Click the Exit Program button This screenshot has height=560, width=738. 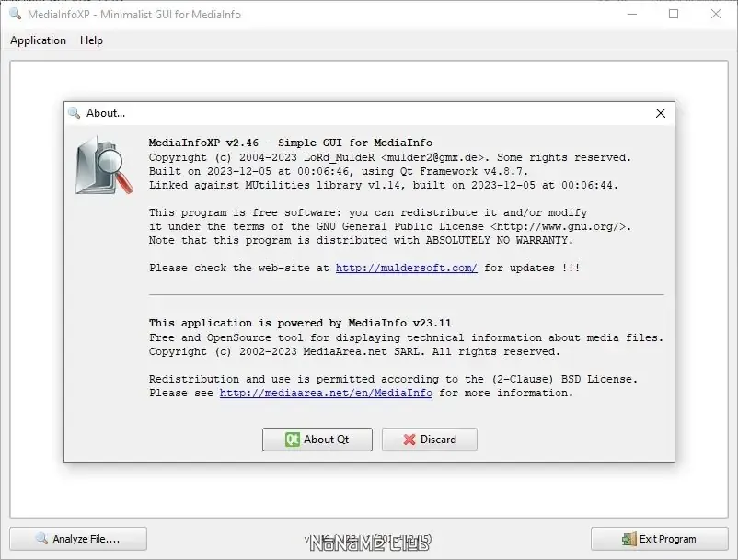pos(660,538)
